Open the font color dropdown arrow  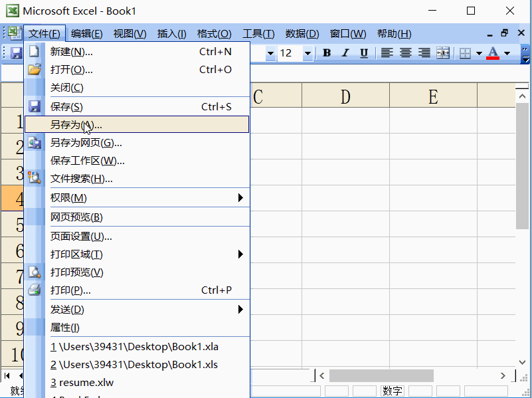click(507, 52)
